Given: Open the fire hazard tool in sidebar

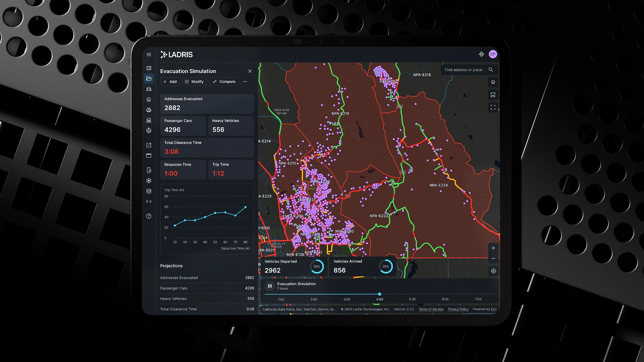Looking at the screenshot, I should [x=149, y=99].
